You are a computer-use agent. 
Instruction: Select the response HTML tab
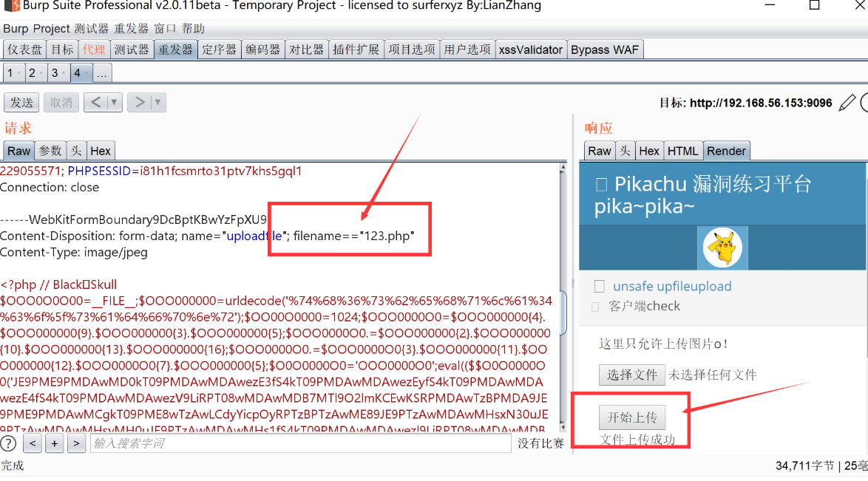point(682,151)
